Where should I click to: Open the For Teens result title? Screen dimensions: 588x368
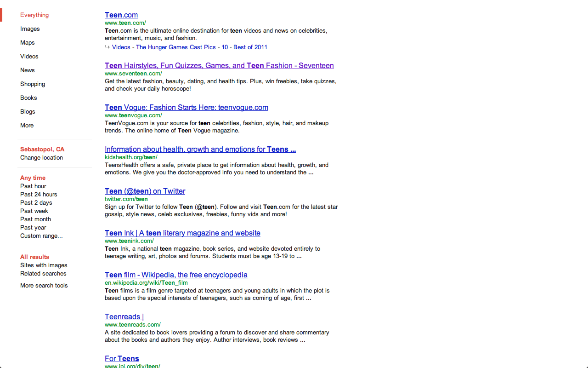tap(122, 359)
